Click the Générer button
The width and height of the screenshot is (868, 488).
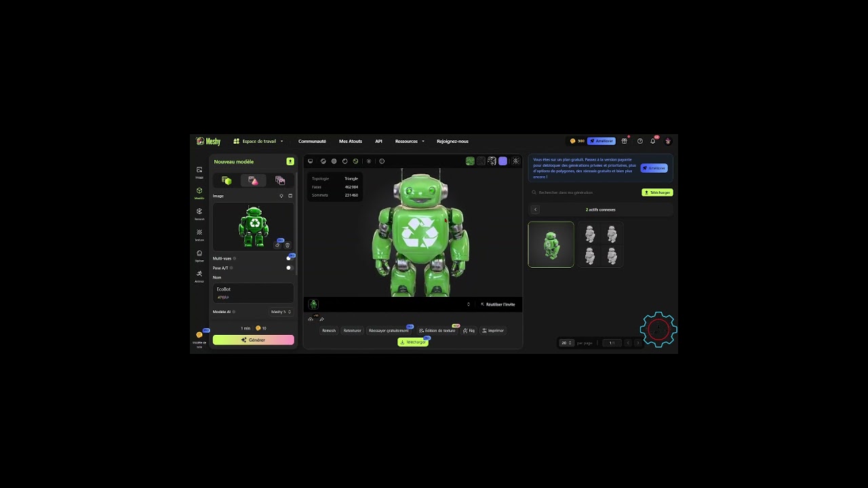tap(254, 340)
